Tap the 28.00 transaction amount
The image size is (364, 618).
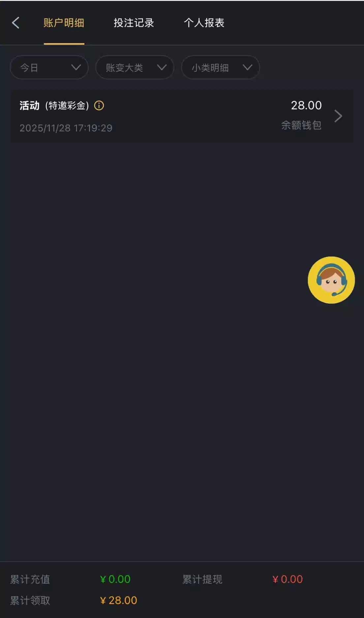point(306,105)
